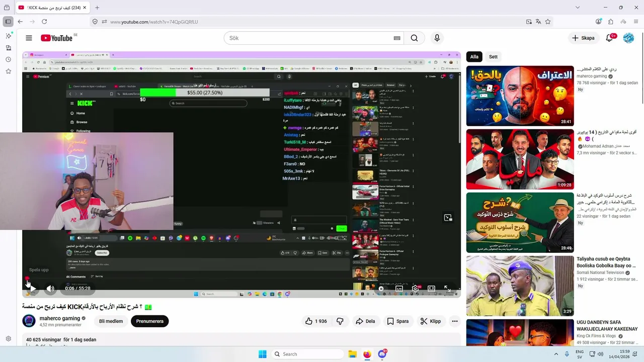Image resolution: width=644 pixels, height=362 pixels.
Task: Open player settings gear
Action: pyautogui.click(x=415, y=288)
